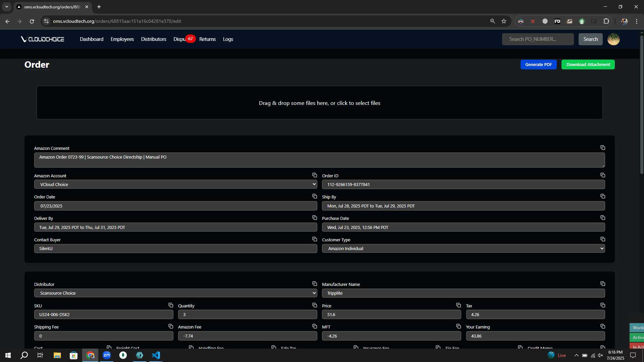Copy the Deliver By value
Screen dimensions: 644x362
(x=315, y=218)
